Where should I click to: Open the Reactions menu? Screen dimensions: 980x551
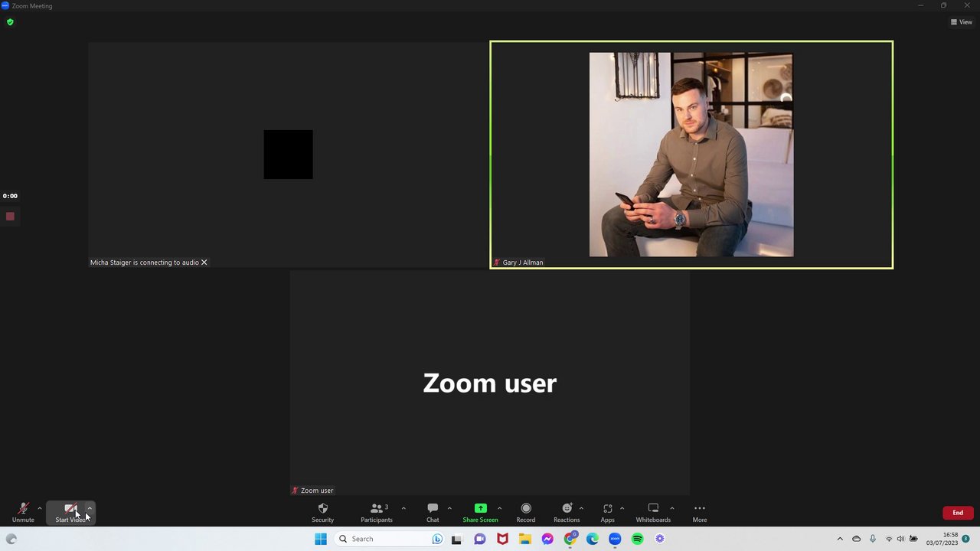click(567, 513)
